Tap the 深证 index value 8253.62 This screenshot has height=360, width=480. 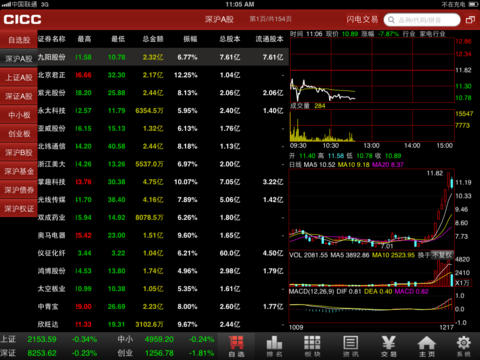[x=42, y=353]
